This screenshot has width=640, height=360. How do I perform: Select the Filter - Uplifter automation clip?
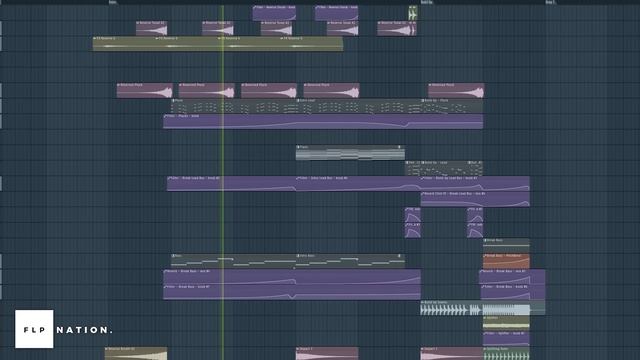click(x=506, y=339)
